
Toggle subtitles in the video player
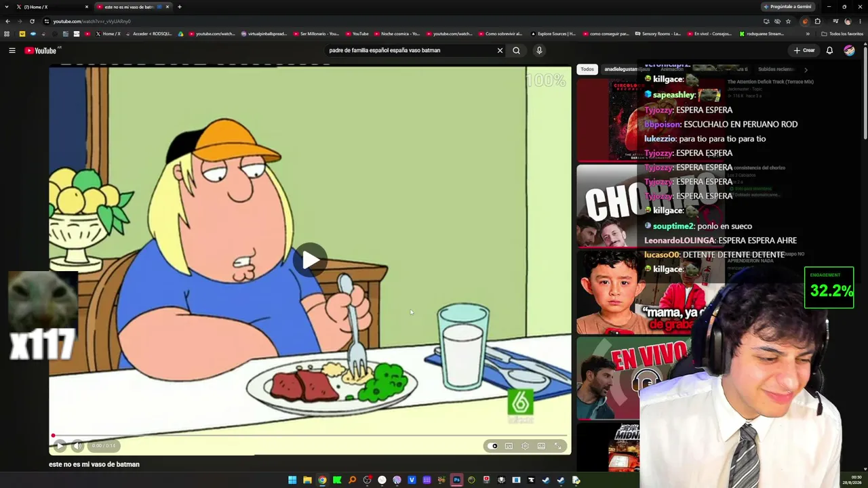click(x=509, y=446)
